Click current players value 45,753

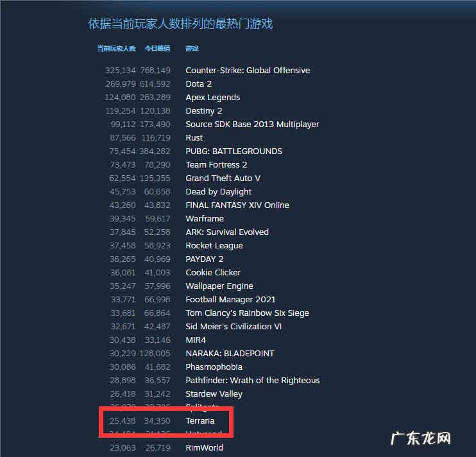(x=123, y=192)
